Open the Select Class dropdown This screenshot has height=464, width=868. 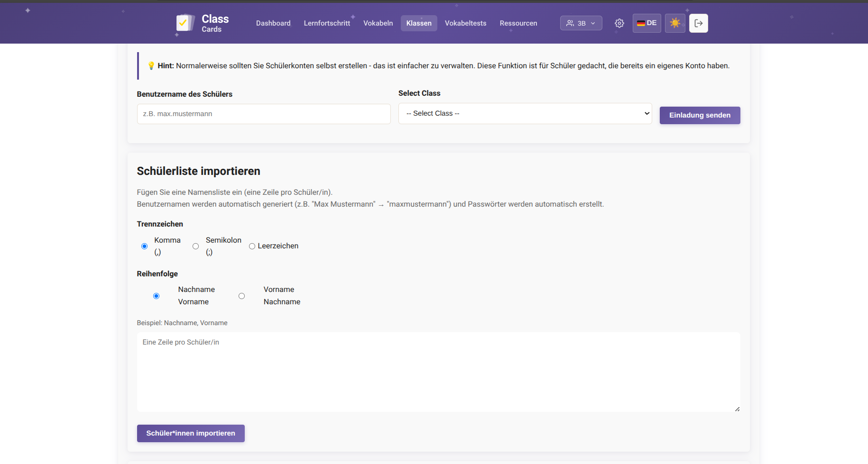coord(525,114)
